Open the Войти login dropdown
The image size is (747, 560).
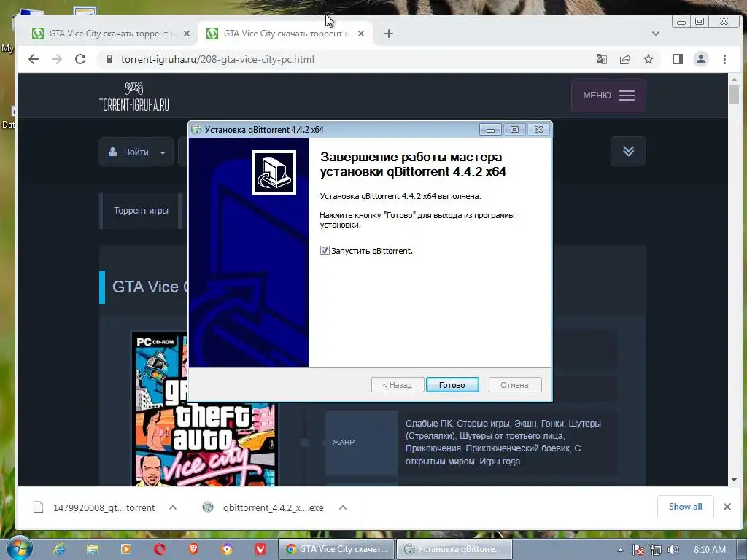pos(136,152)
